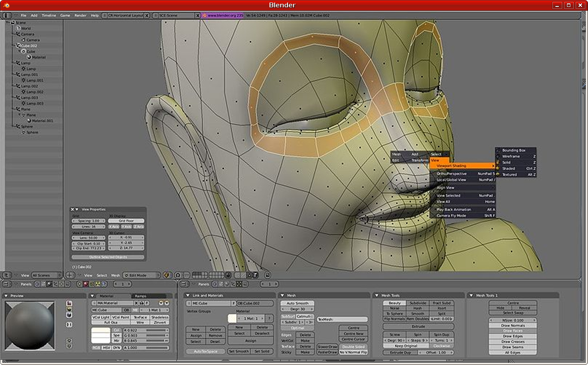Click the Wireframe shading icon in submenu

click(x=498, y=156)
